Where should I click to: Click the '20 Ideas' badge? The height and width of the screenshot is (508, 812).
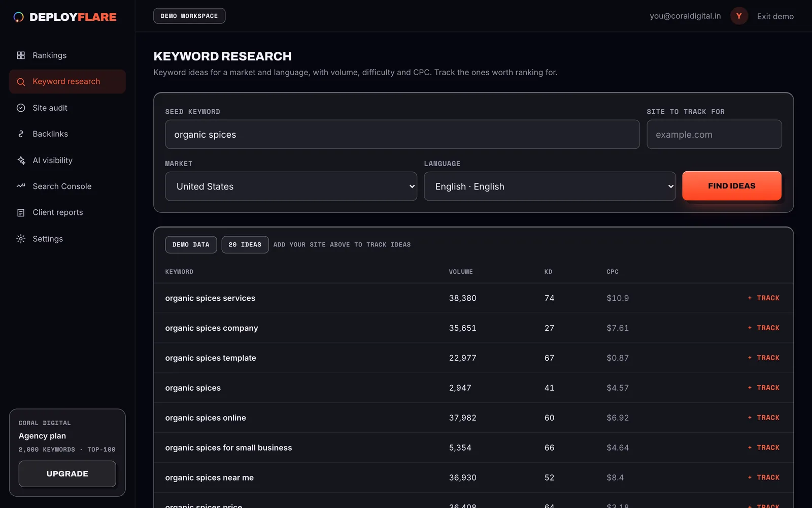coord(245,245)
